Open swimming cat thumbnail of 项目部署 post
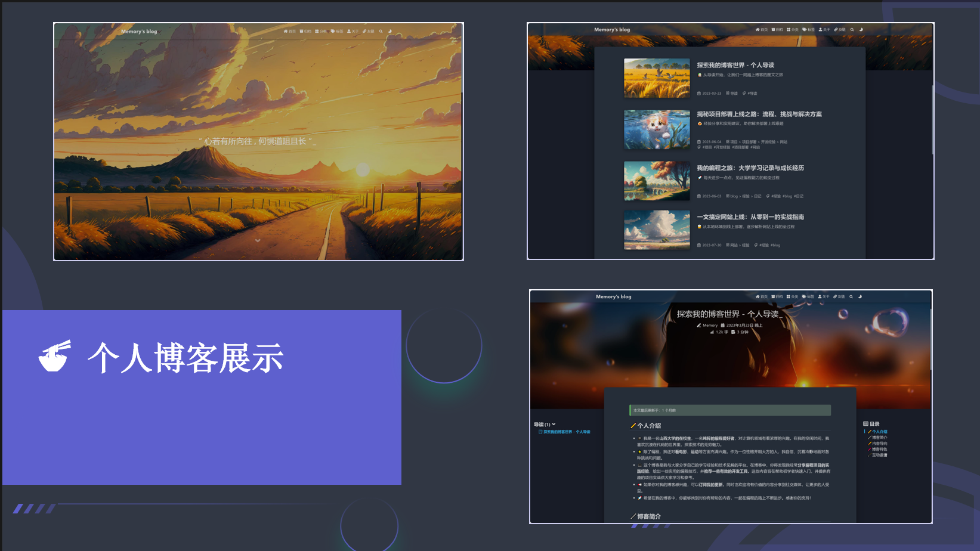The height and width of the screenshot is (551, 980). point(657,129)
